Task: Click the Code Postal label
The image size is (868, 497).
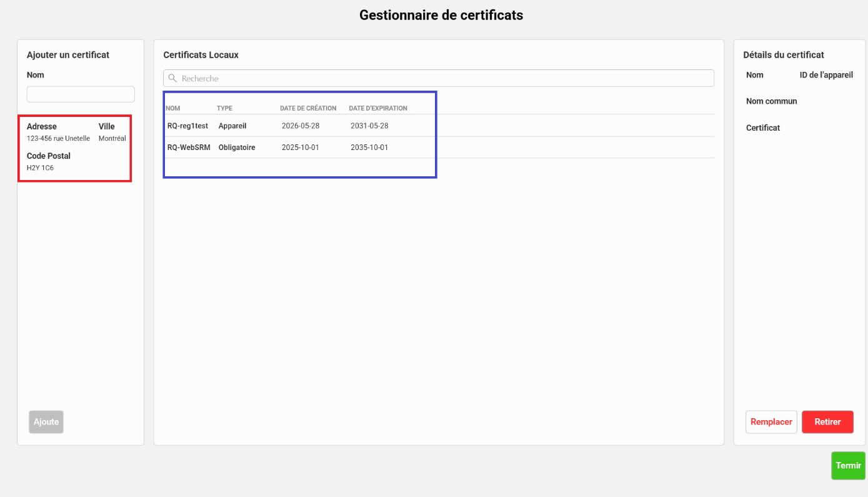Action: pos(49,156)
